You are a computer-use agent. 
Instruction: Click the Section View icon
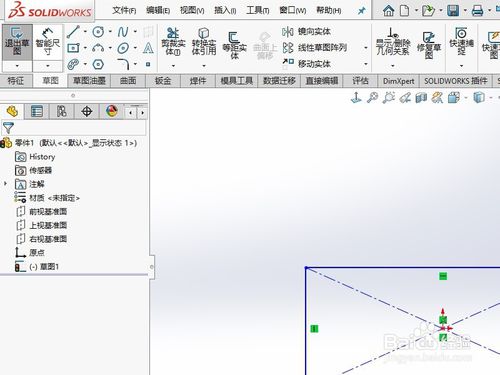(x=421, y=98)
